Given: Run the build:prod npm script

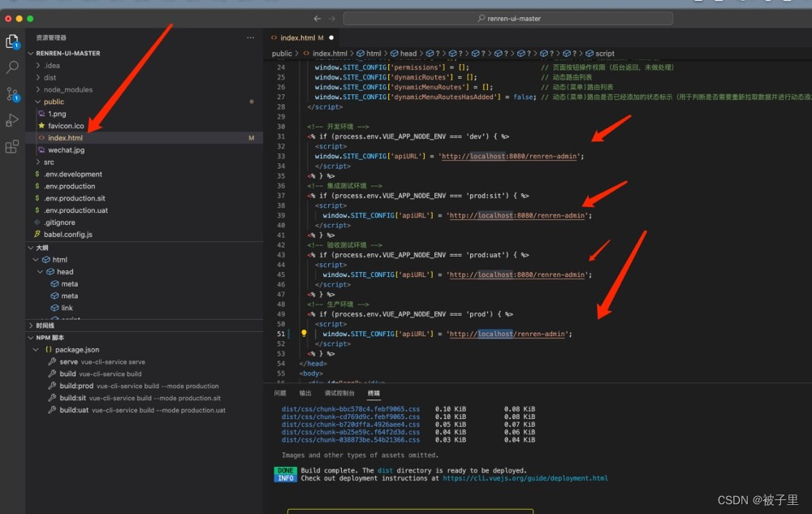Looking at the screenshot, I should [76, 387].
